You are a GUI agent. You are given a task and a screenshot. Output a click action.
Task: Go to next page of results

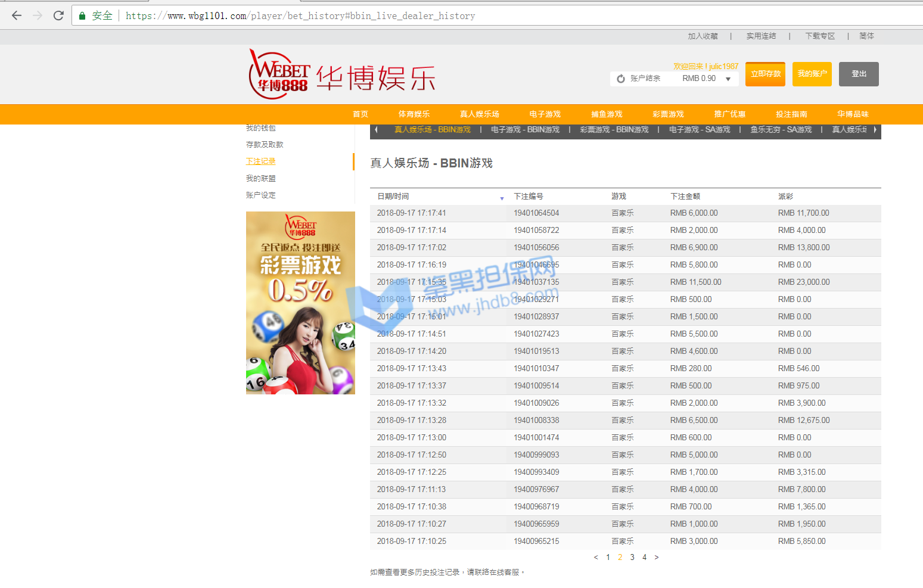pos(657,558)
